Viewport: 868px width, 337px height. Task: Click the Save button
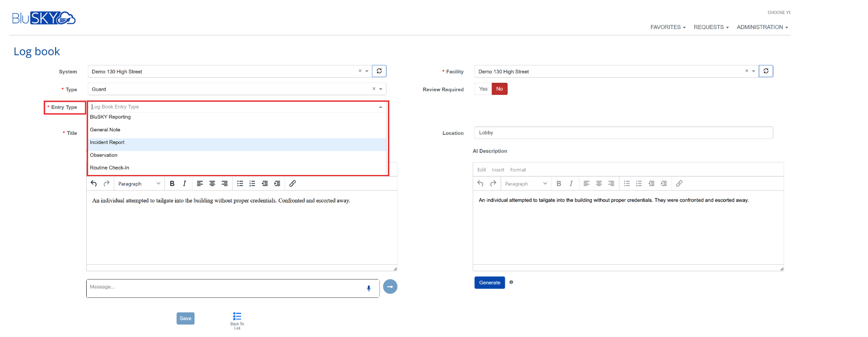point(185,318)
